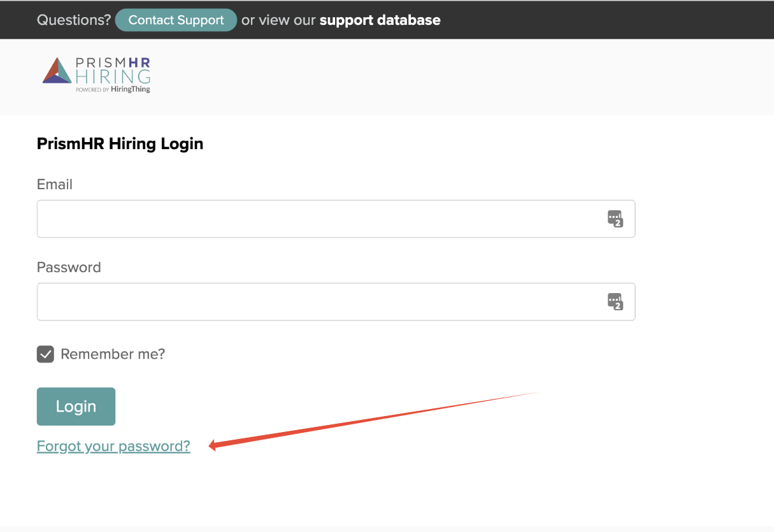
Task: Focus the Password input field
Action: 336,302
